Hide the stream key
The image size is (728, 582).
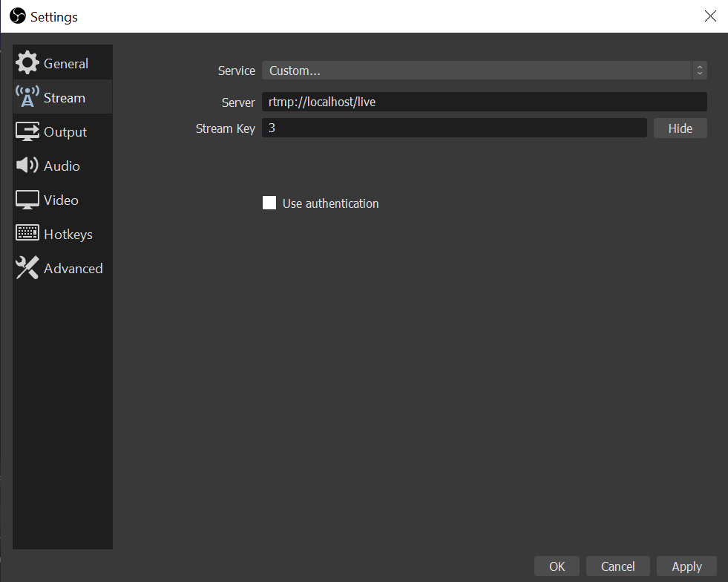point(681,128)
